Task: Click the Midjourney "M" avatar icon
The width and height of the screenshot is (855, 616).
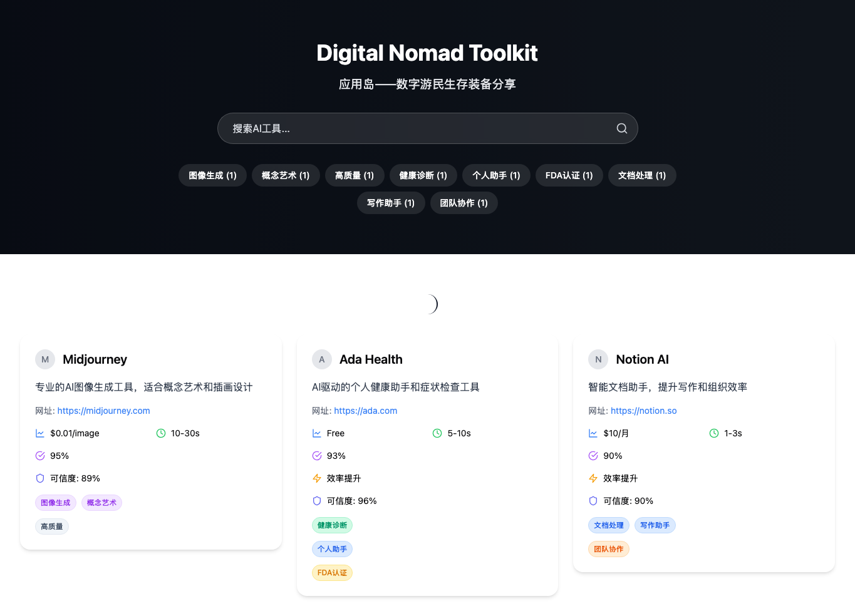Action: coord(44,359)
